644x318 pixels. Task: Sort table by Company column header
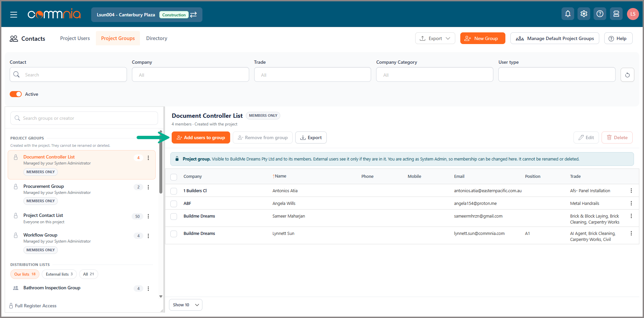[x=192, y=177]
